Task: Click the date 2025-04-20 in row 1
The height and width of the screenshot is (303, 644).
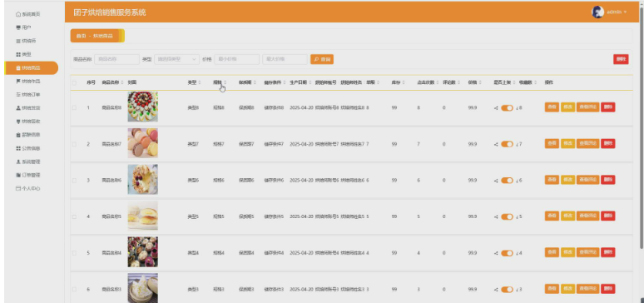Action: click(x=301, y=107)
